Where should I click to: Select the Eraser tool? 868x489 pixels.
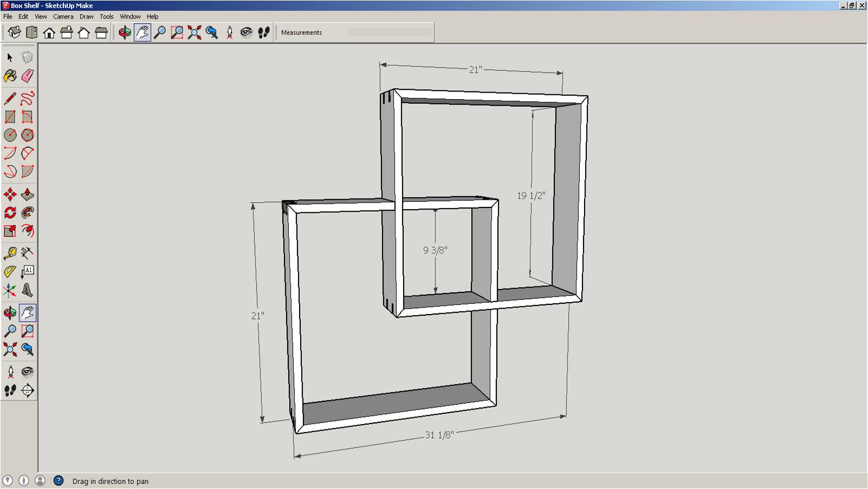pos(28,76)
